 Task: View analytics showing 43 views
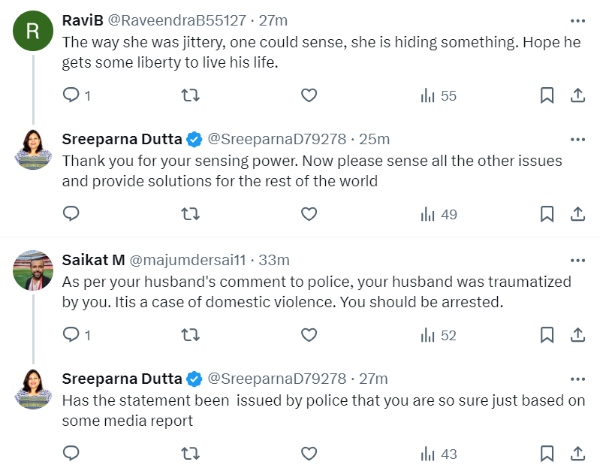pos(438,453)
